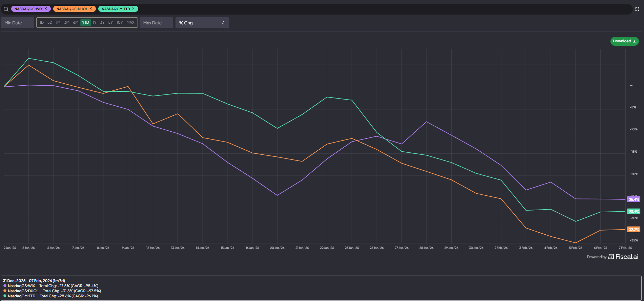Click the 20 Jan, '26 axis label
This screenshot has width=644, height=301.
(x=277, y=248)
